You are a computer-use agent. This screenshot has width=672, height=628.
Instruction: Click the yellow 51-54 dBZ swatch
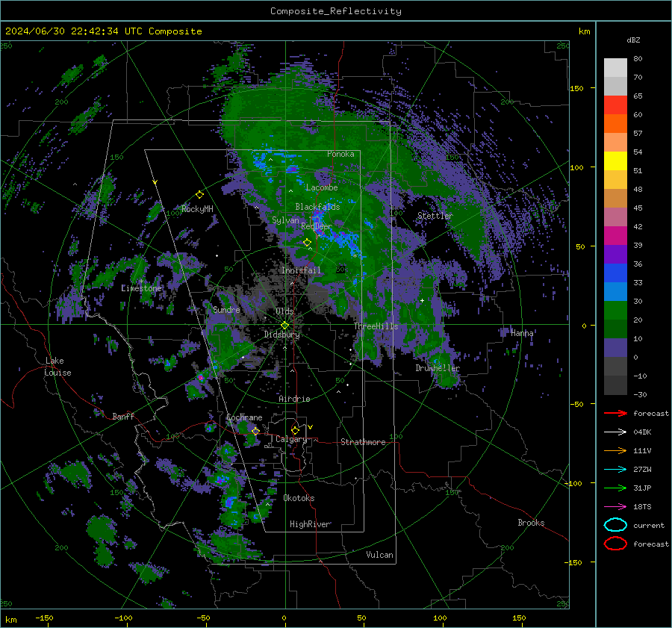click(615, 161)
